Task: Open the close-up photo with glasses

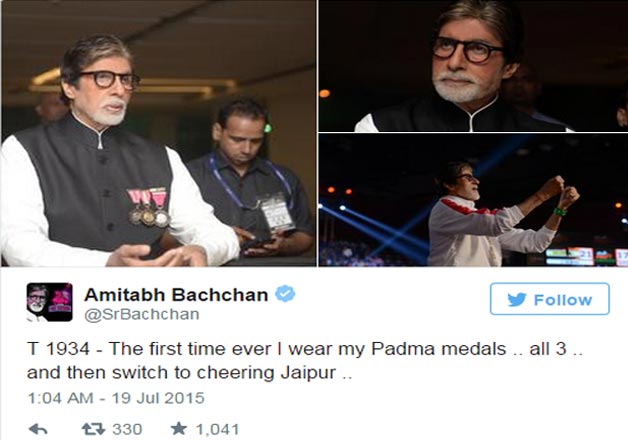Action: point(473,66)
